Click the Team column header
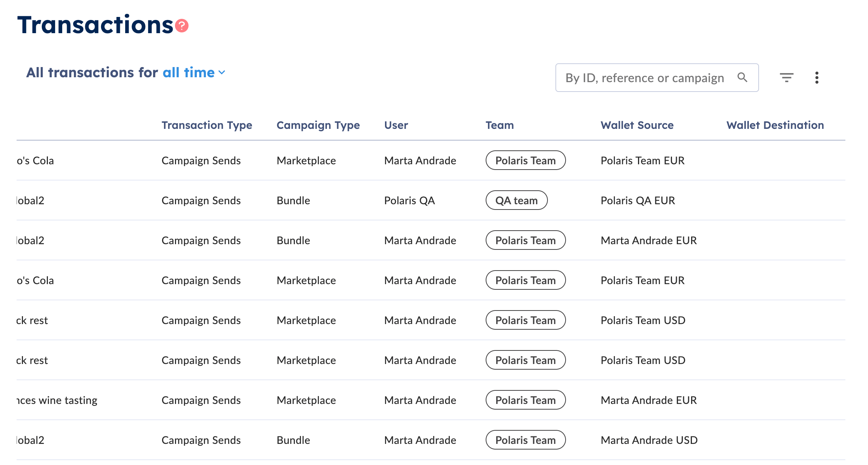 coord(500,125)
